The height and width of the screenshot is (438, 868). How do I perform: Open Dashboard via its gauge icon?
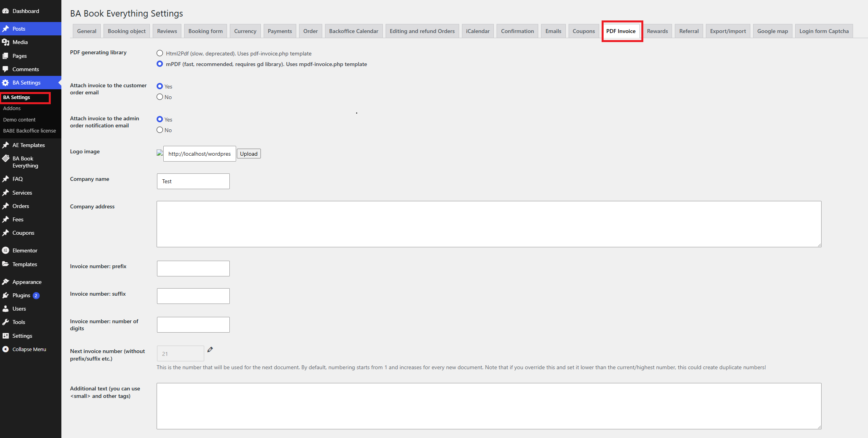tap(6, 11)
